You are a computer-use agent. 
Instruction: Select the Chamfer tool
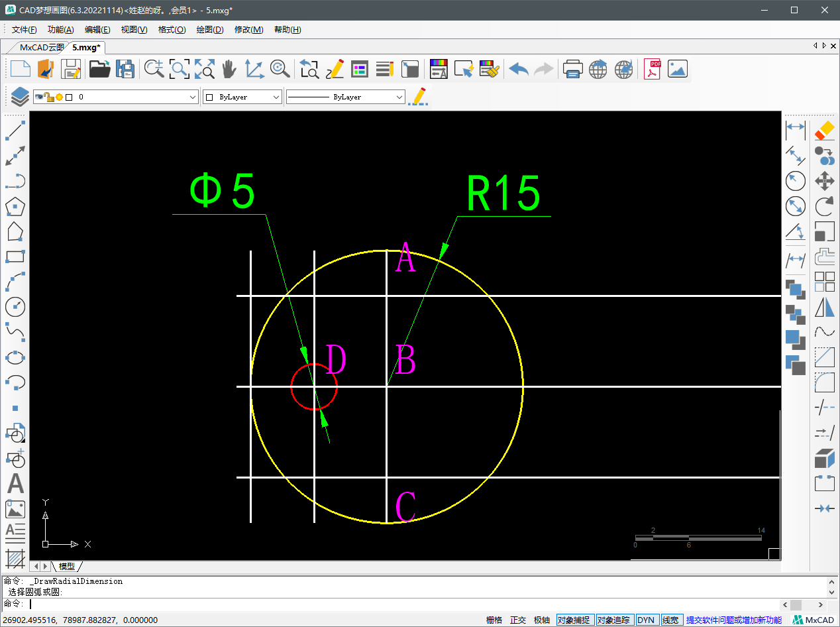click(x=824, y=357)
